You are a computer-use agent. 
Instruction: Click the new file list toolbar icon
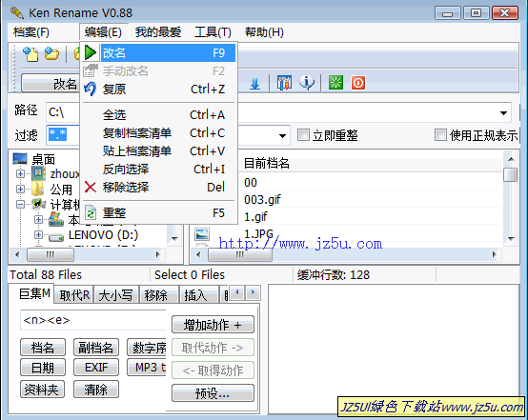coord(30,54)
